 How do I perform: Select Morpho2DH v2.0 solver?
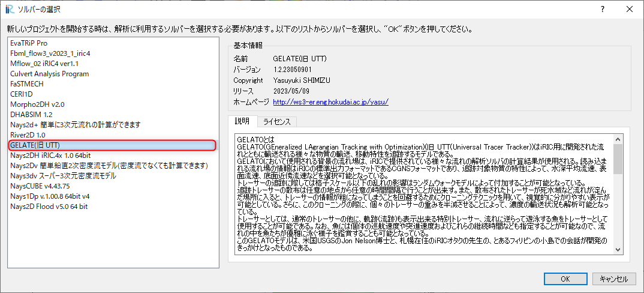(113, 104)
